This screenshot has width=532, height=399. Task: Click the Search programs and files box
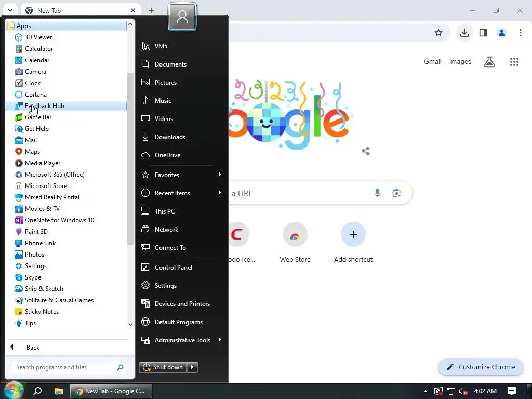click(x=69, y=367)
